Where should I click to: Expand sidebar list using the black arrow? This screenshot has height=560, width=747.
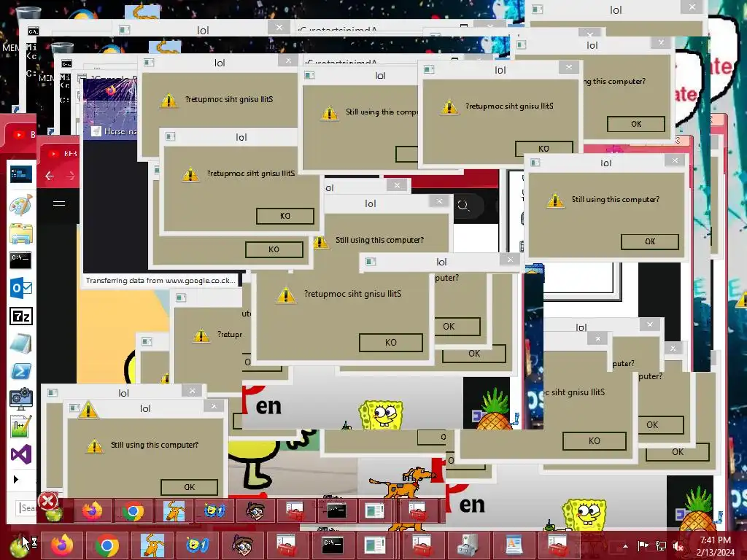pos(16,480)
